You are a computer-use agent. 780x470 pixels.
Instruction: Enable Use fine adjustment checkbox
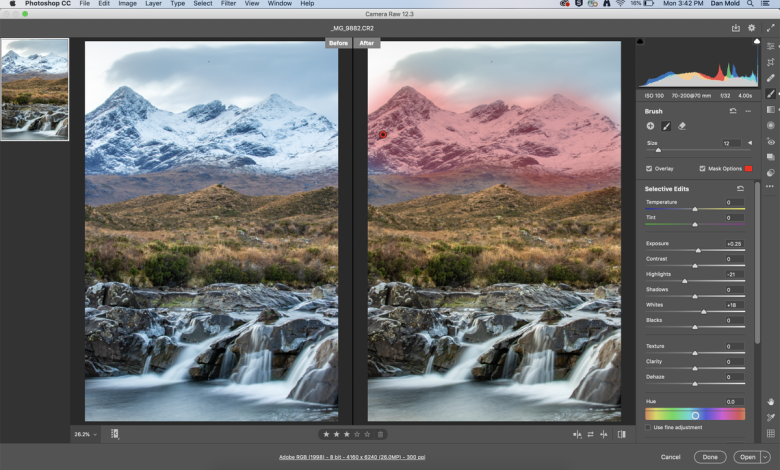point(648,427)
